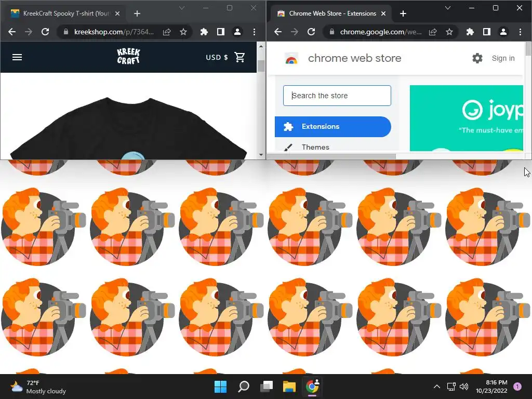Open Chrome menu in Web Store window

520,32
